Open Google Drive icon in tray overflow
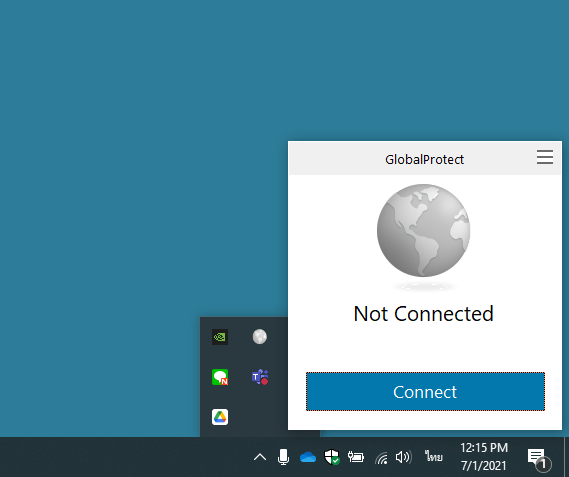Image resolution: width=569 pixels, height=477 pixels. (x=220, y=417)
